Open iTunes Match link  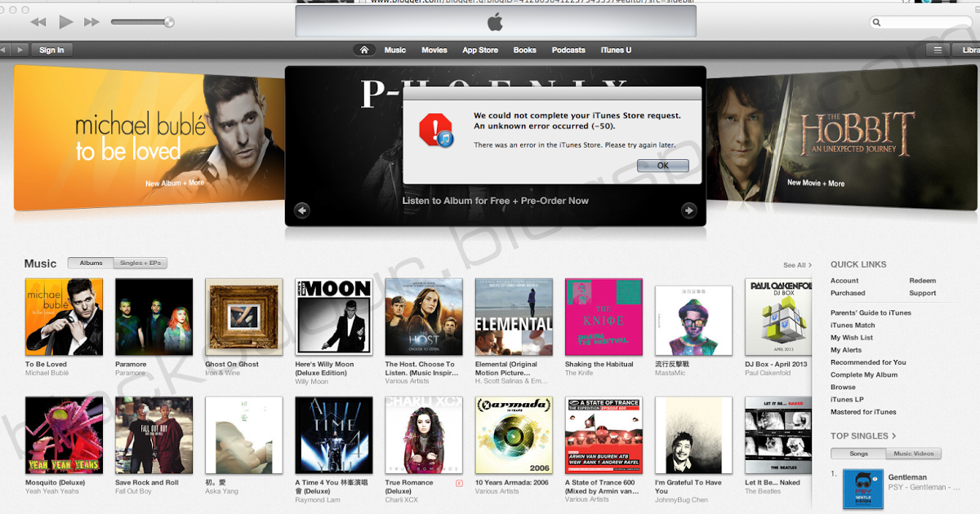853,326
